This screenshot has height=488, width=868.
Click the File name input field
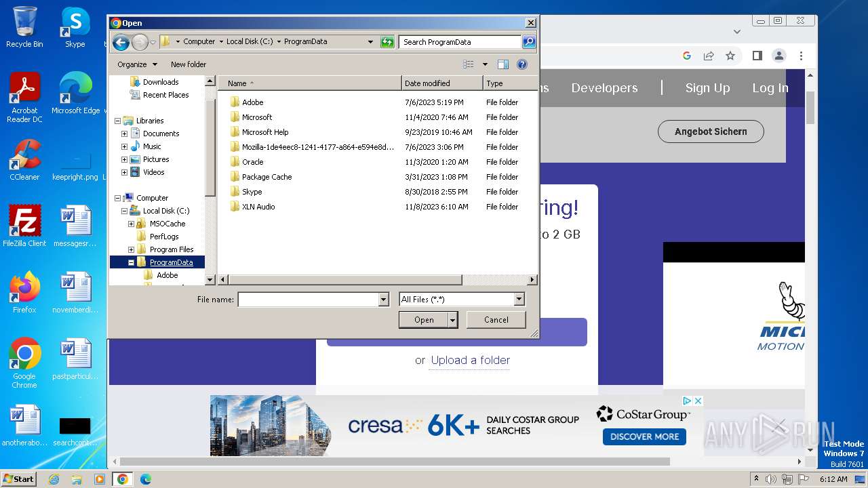[x=308, y=299]
